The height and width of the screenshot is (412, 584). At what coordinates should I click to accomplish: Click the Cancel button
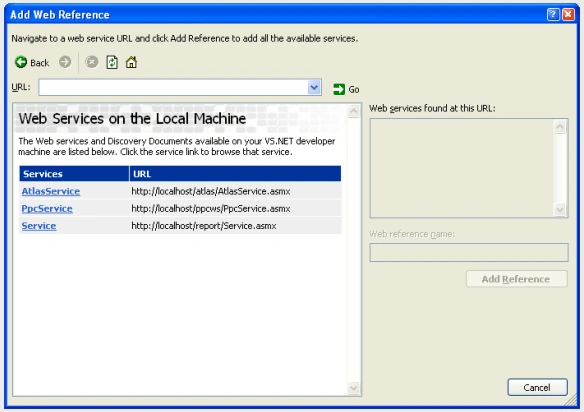click(x=537, y=387)
